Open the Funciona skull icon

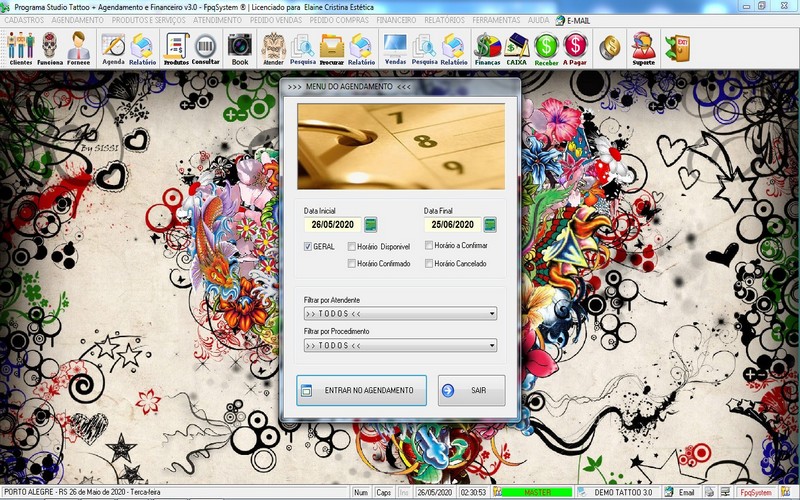[x=49, y=48]
